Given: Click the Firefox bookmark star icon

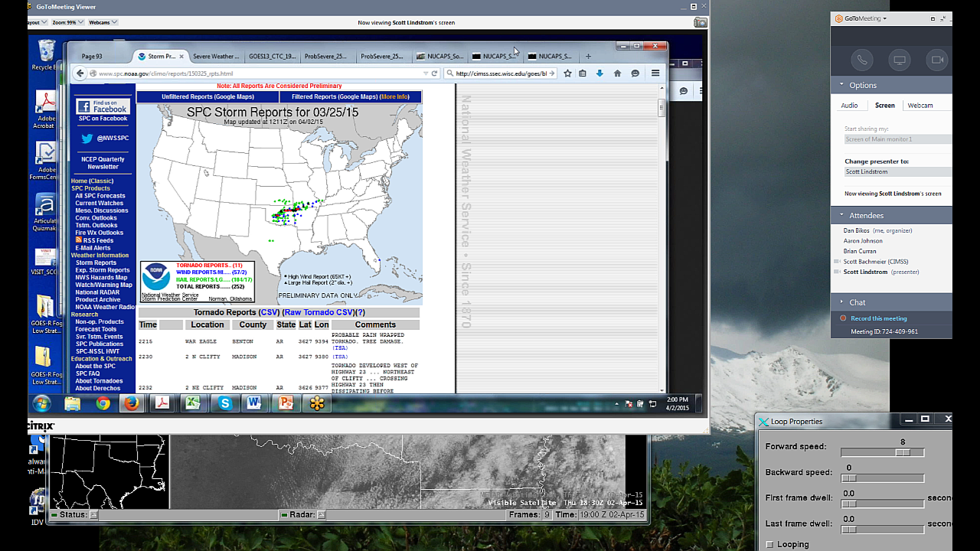Looking at the screenshot, I should click(567, 73).
